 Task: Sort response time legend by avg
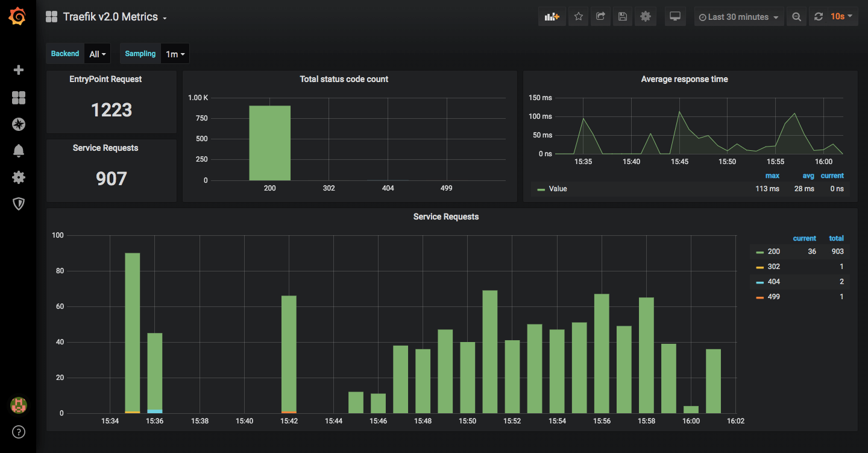pos(808,176)
